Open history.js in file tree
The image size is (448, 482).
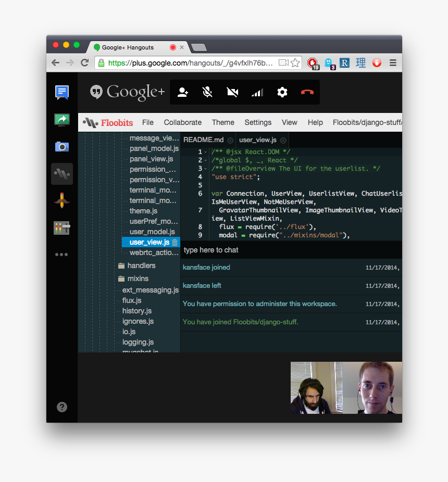[x=137, y=311]
